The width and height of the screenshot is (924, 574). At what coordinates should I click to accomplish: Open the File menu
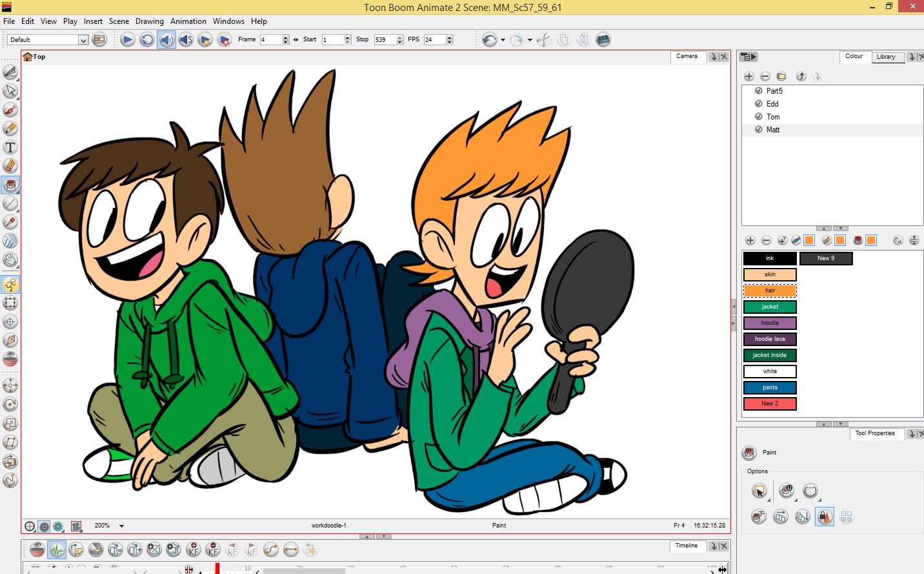coord(9,21)
